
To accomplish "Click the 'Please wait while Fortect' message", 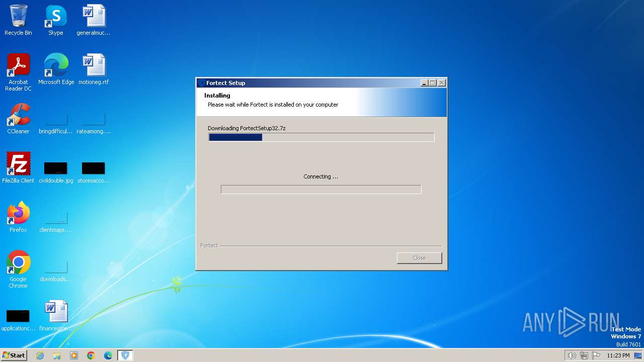I will (273, 105).
